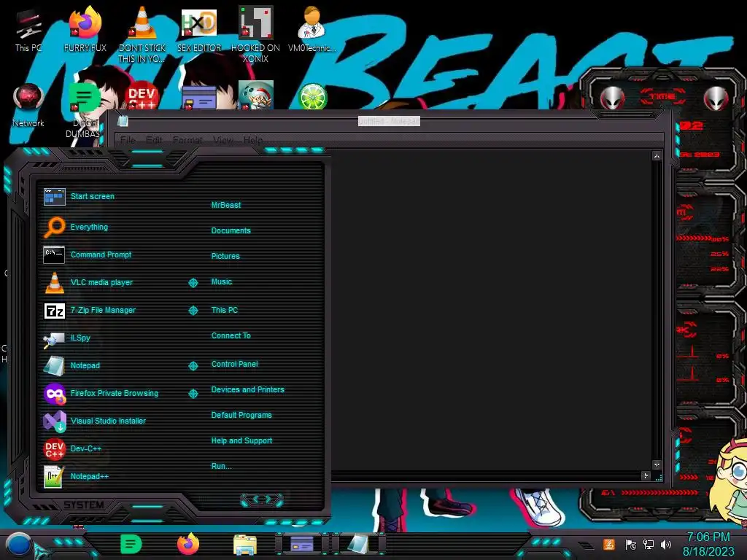Select the VLC cone desktop shortcut

[142, 34]
